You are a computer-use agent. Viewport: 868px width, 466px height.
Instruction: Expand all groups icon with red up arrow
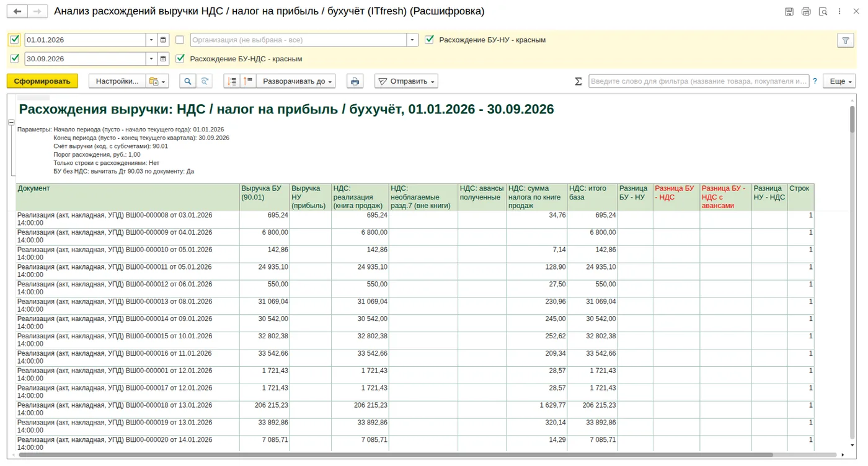pyautogui.click(x=248, y=81)
